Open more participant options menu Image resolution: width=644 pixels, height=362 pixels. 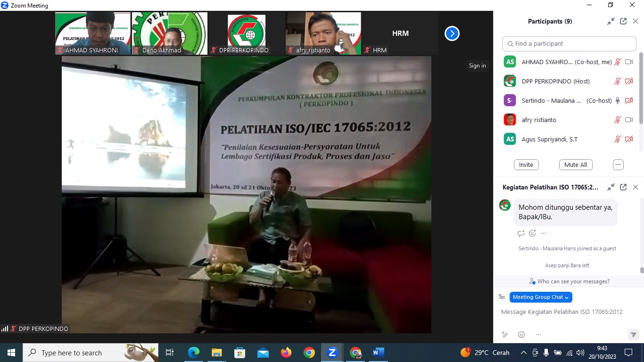pos(618,165)
